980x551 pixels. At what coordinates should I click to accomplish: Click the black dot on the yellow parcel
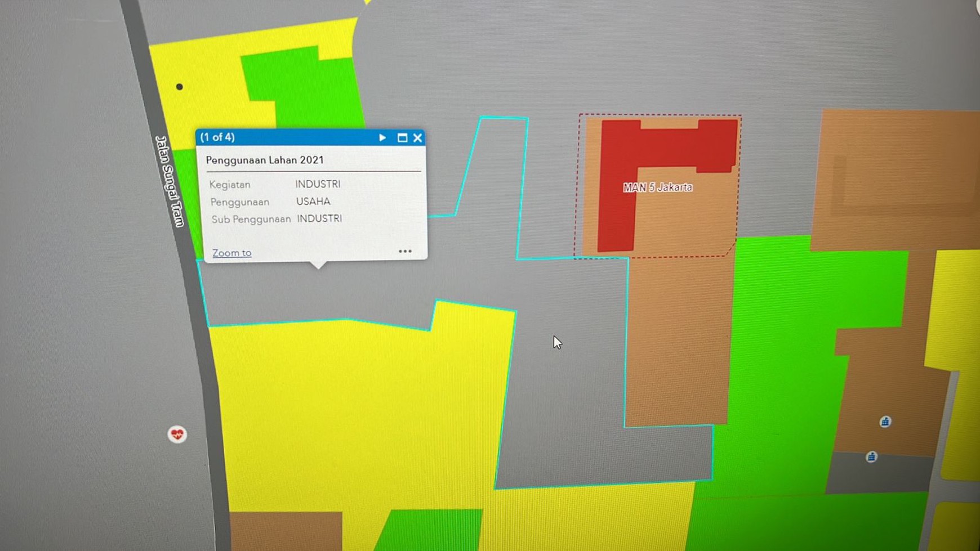179,87
